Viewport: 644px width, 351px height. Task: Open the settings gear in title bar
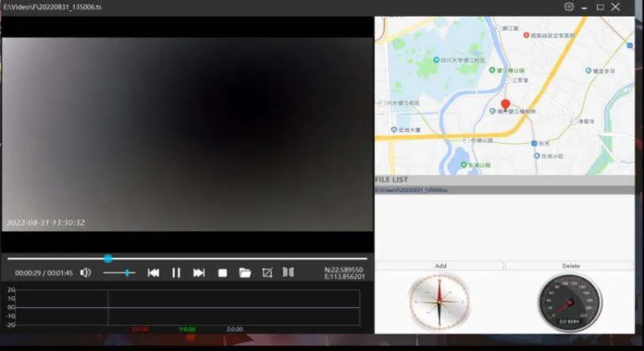[569, 7]
